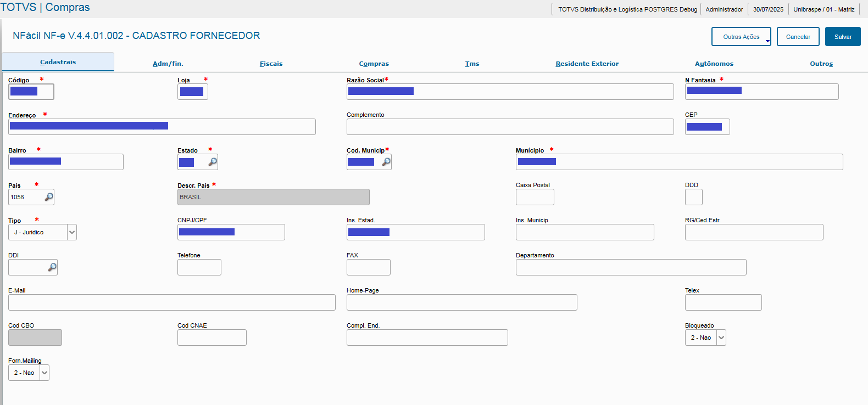The width and height of the screenshot is (868, 405).
Task: Switch to the Outros tab
Action: pyautogui.click(x=821, y=64)
